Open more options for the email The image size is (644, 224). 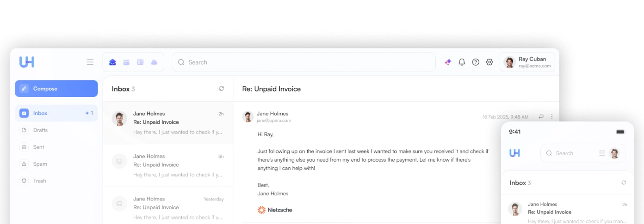pos(552,117)
